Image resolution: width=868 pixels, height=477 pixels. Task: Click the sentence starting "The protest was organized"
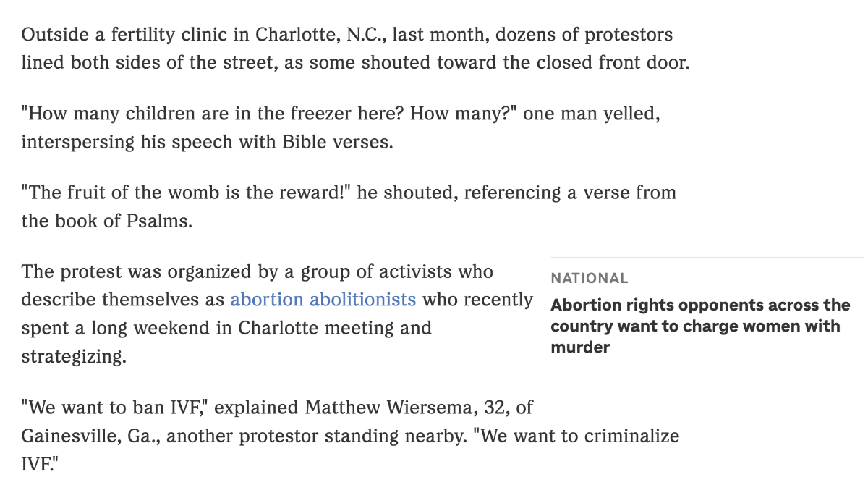coord(257,272)
